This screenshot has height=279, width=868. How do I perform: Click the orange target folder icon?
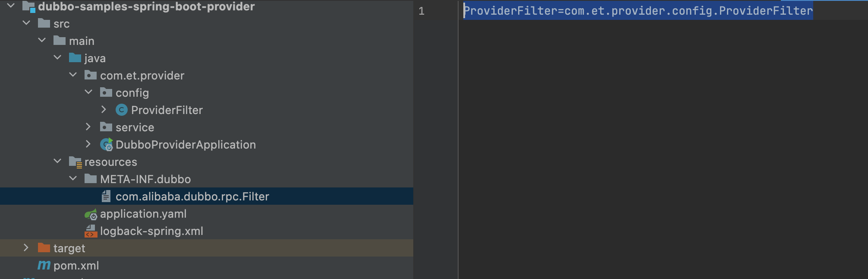click(44, 248)
